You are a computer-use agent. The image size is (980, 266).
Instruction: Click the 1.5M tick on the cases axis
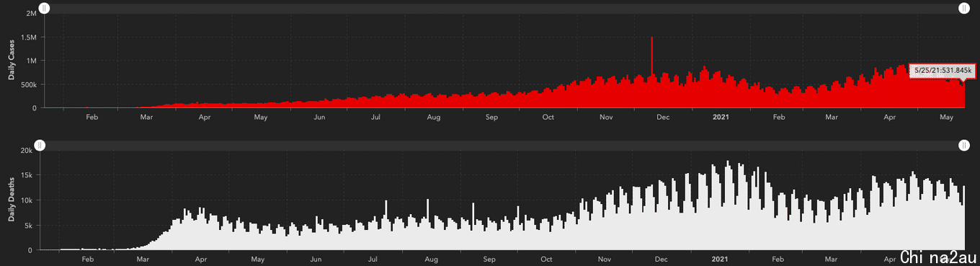click(29, 37)
